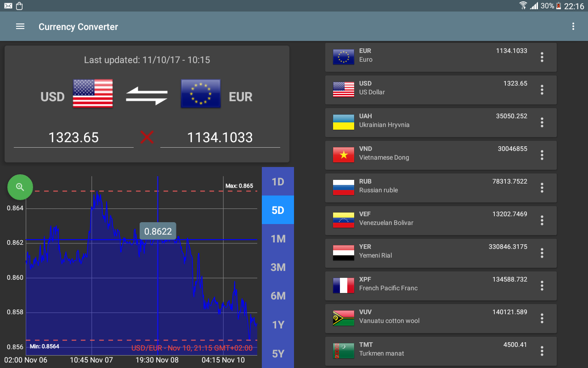The image size is (588, 368).
Task: Switch the chart to the 1Y range
Action: 277,324
